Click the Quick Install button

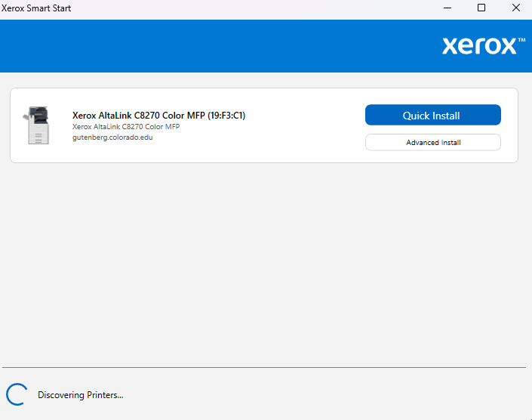click(x=432, y=115)
